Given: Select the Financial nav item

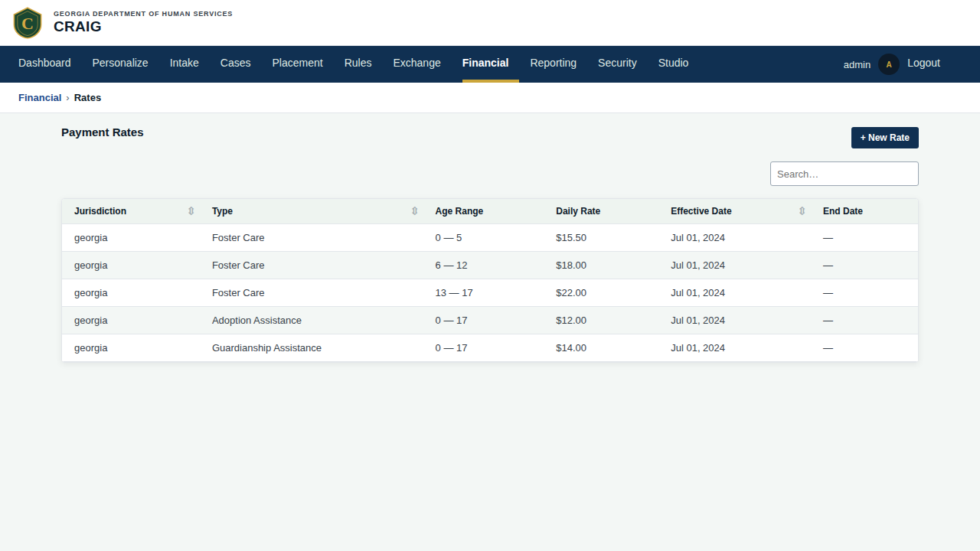Looking at the screenshot, I should 485,63.
